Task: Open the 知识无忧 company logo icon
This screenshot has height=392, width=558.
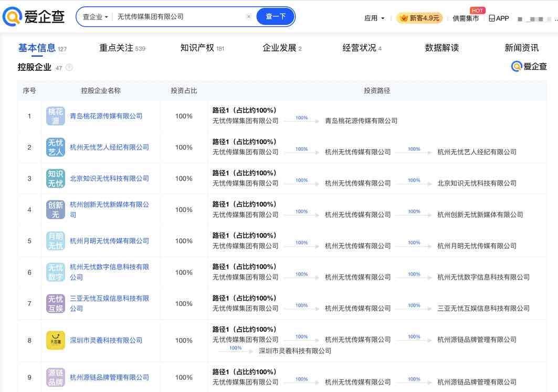Action: coord(56,178)
